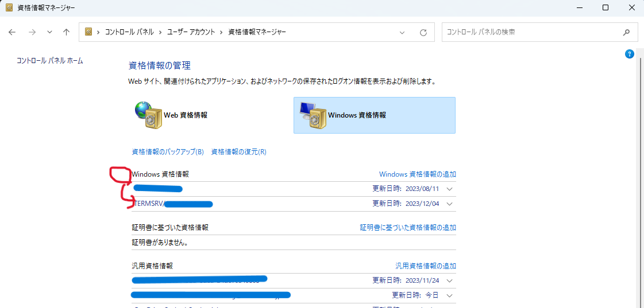Screen dimensions: 644x308
Task: Click ユーザー アカウント breadcrumb
Action: [x=191, y=32]
